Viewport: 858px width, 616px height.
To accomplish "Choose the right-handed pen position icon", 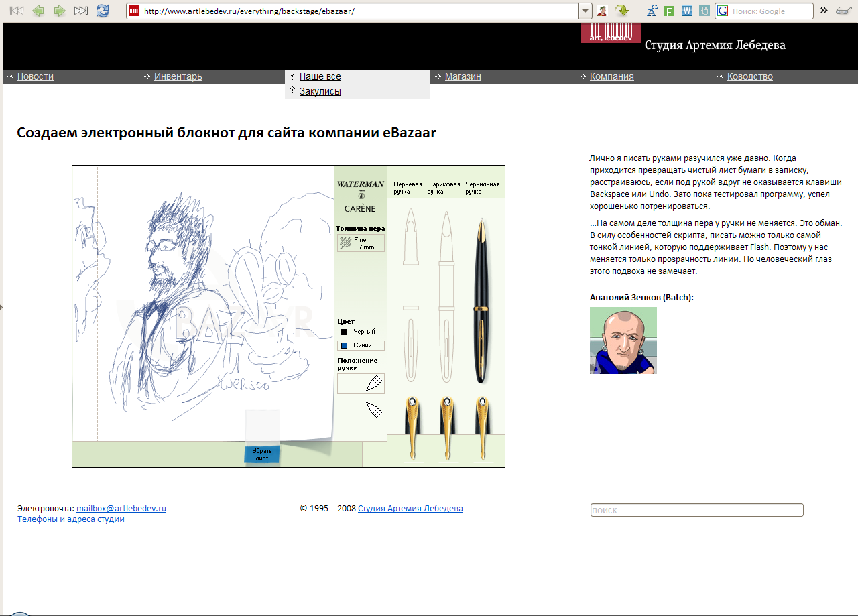I will pos(361,383).
